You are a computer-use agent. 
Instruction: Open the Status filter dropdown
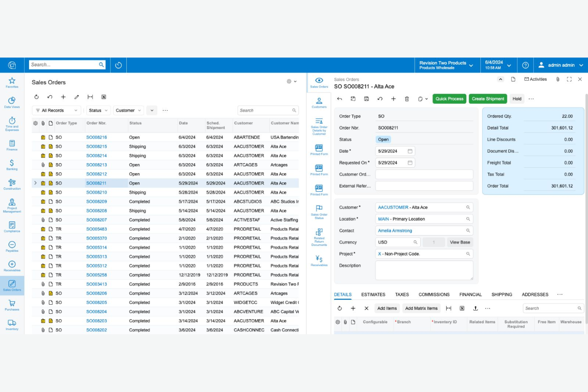[x=98, y=110]
